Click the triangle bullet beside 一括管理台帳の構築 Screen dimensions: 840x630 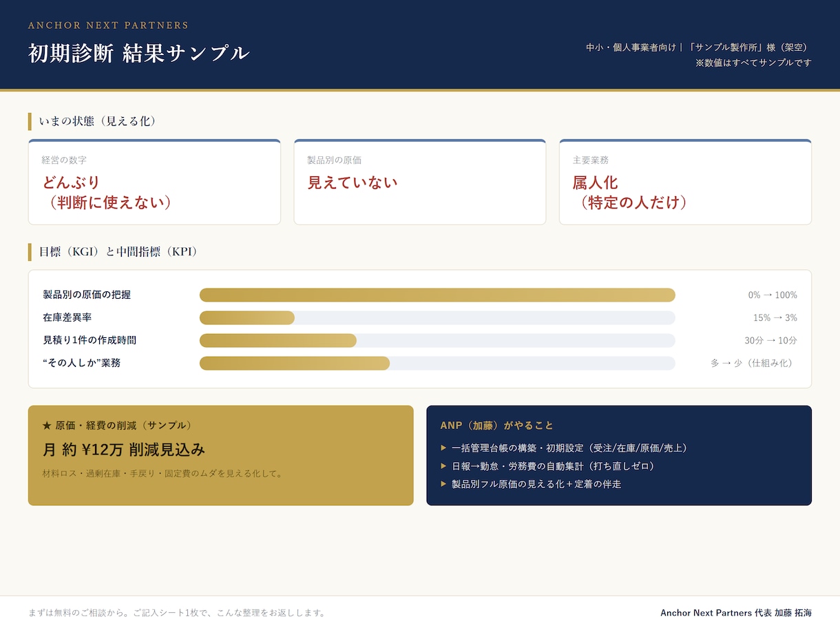pos(443,448)
